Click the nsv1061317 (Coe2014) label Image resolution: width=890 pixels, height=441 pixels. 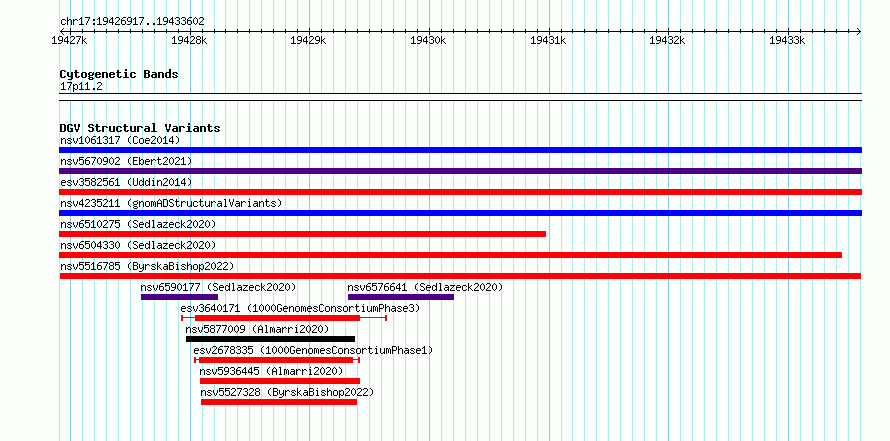(120, 140)
